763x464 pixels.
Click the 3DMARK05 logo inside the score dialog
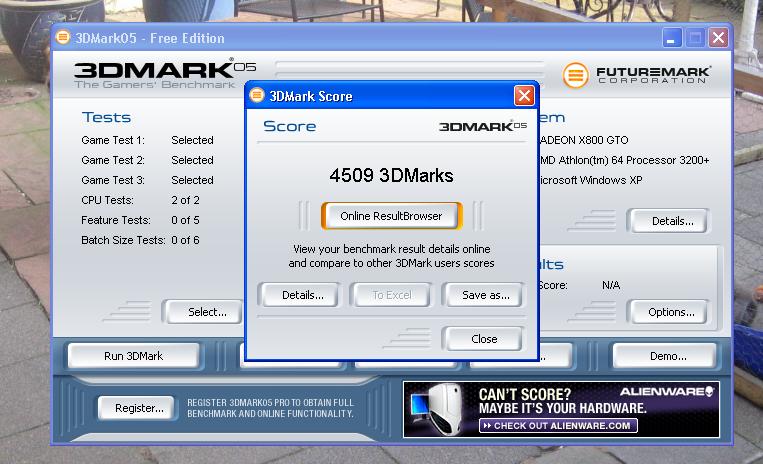(483, 126)
